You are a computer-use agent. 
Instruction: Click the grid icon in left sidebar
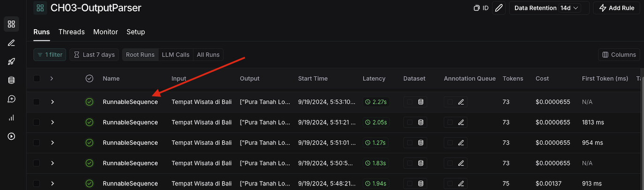click(x=11, y=24)
